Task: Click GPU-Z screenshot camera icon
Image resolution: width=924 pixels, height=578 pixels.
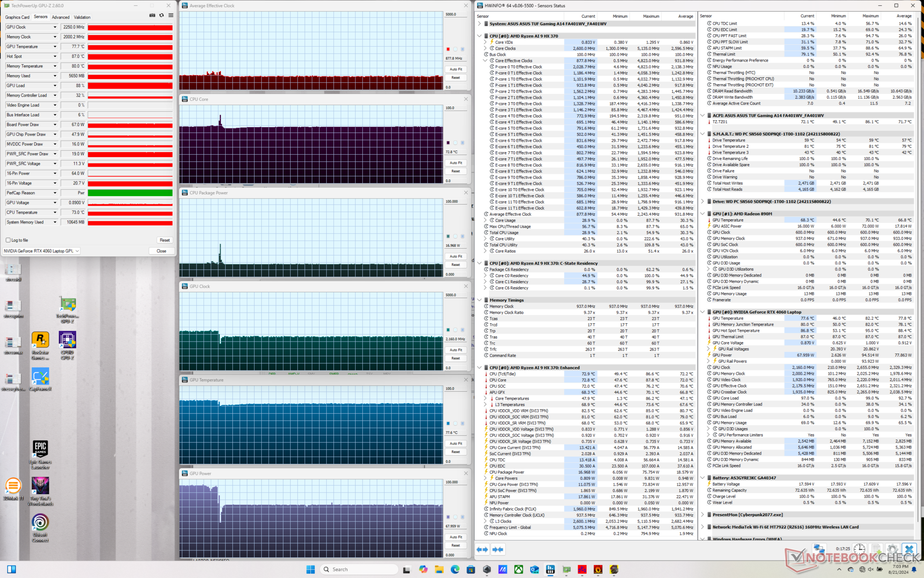Action: [152, 15]
